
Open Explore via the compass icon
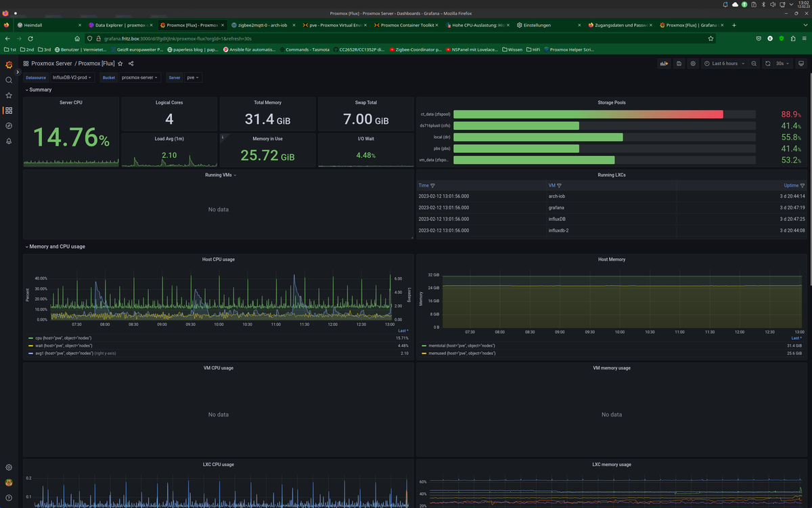click(9, 126)
